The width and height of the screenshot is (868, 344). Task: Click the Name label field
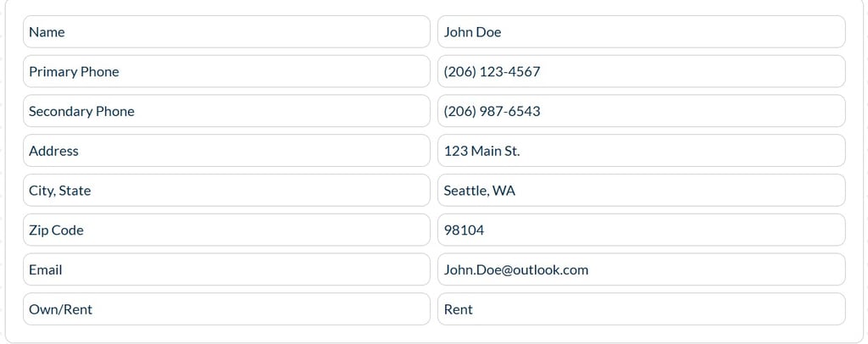[x=226, y=32]
